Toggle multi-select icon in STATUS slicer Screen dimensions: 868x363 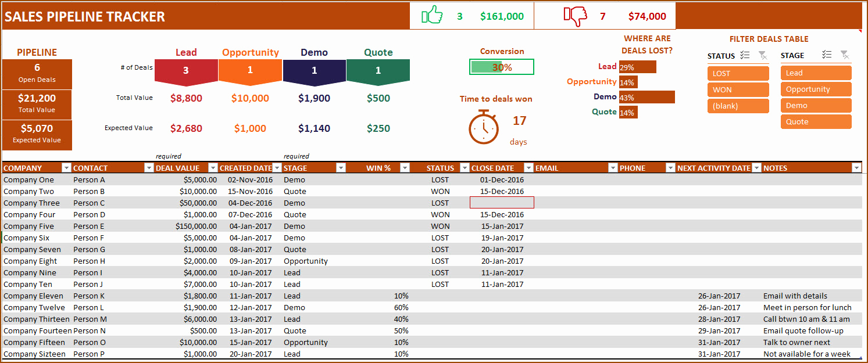click(x=746, y=56)
